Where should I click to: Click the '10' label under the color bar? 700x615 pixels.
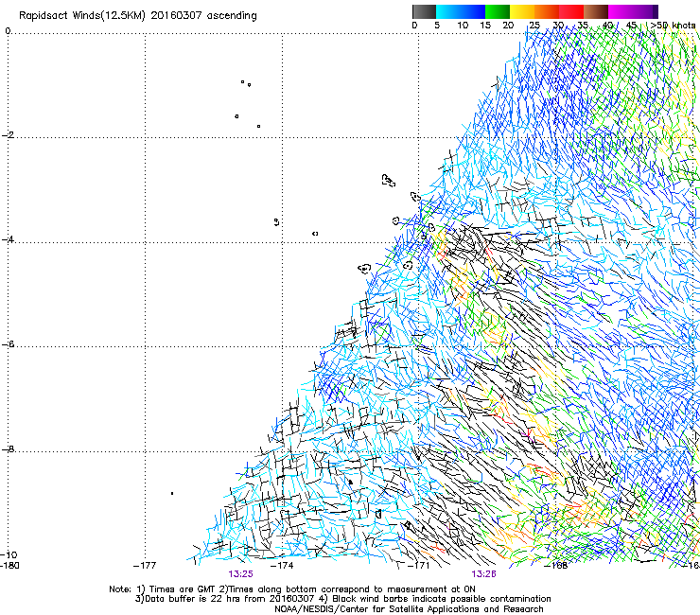point(463,26)
